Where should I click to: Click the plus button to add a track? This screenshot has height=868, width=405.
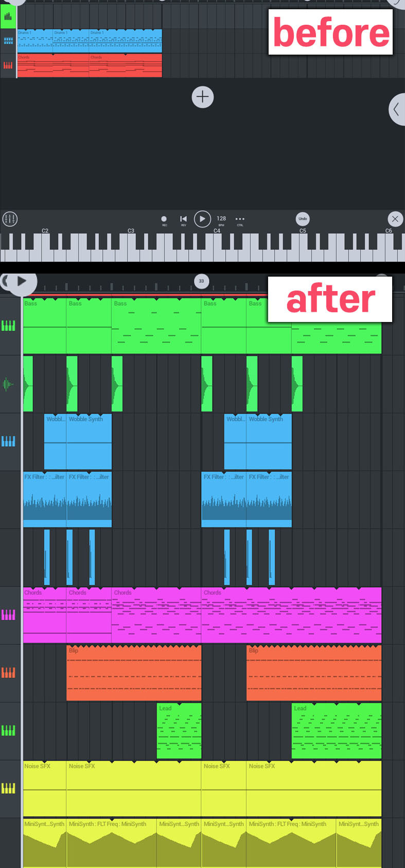tap(203, 97)
